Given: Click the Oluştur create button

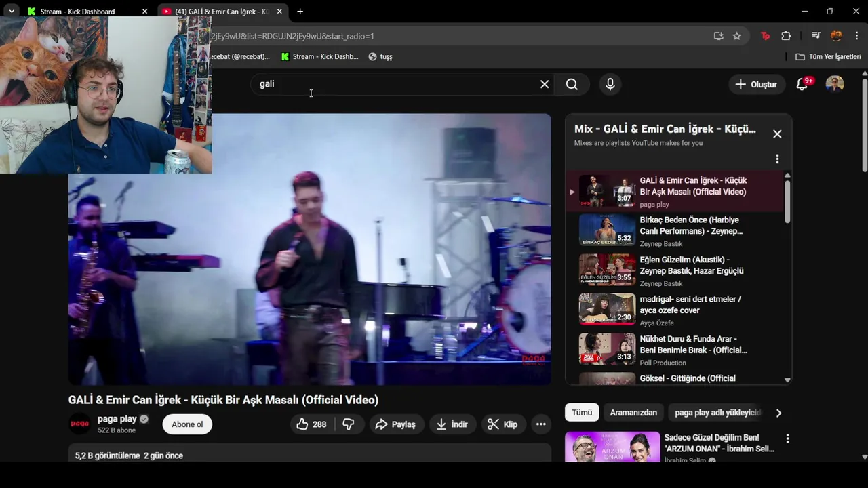Looking at the screenshot, I should (757, 84).
